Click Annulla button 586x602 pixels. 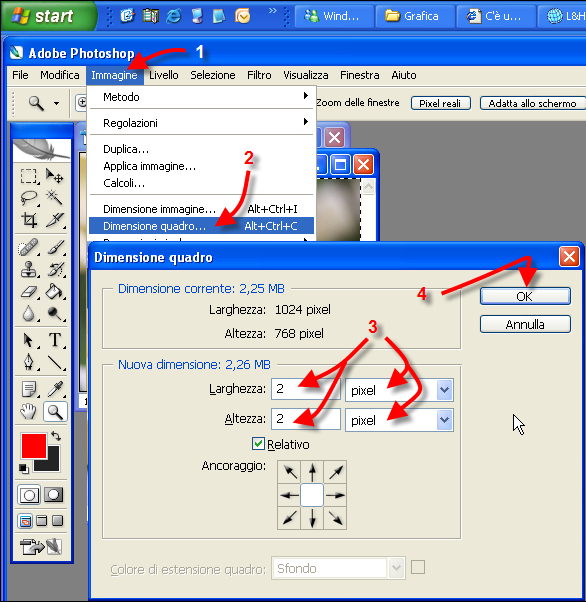click(525, 324)
